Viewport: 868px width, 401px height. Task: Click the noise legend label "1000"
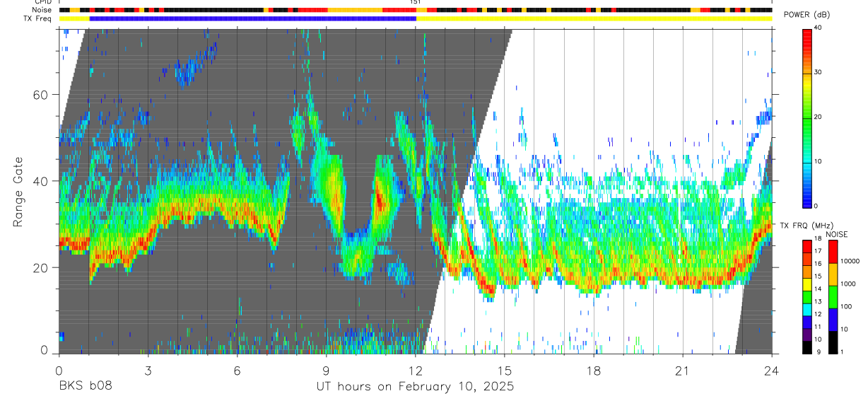[848, 284]
